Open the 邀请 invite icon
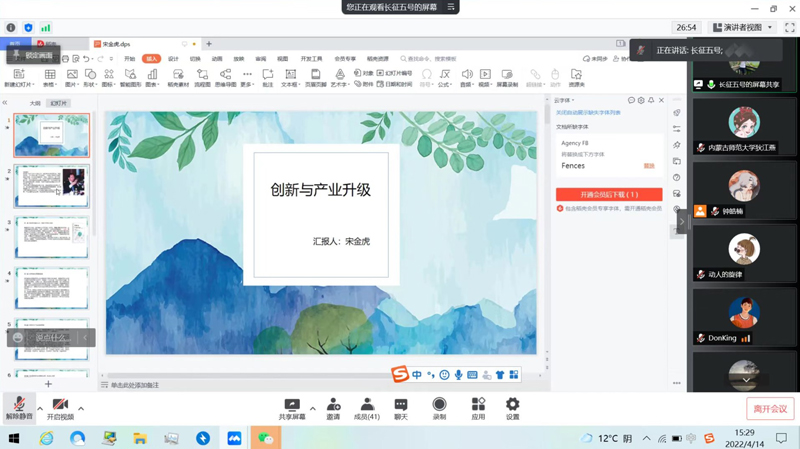This screenshot has width=800, height=449. pyautogui.click(x=333, y=408)
